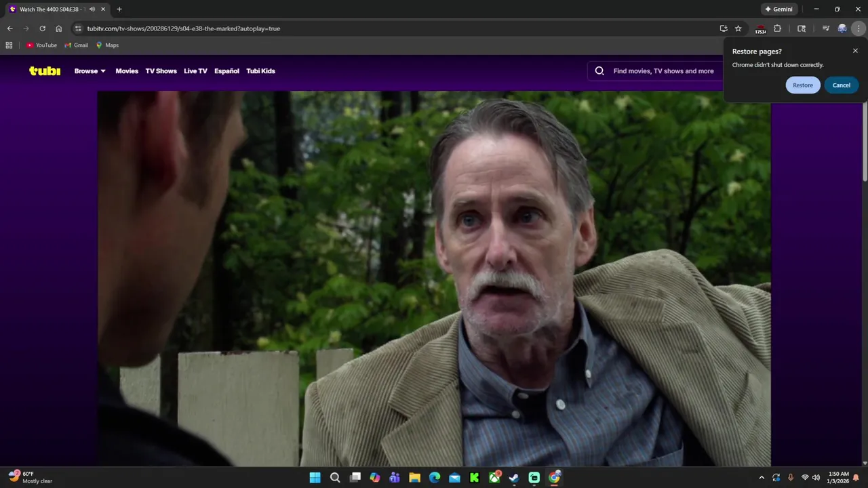Open the YouTube bookmark
The height and width of the screenshot is (488, 868).
(x=41, y=45)
